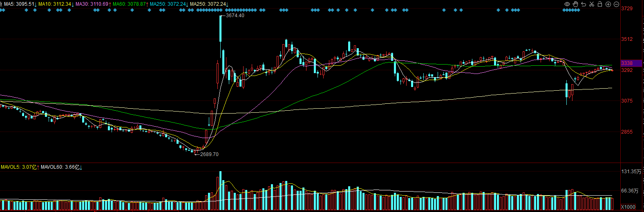Select the hand pan tool
Viewport: 644px width, 212px height.
click(575, 4)
